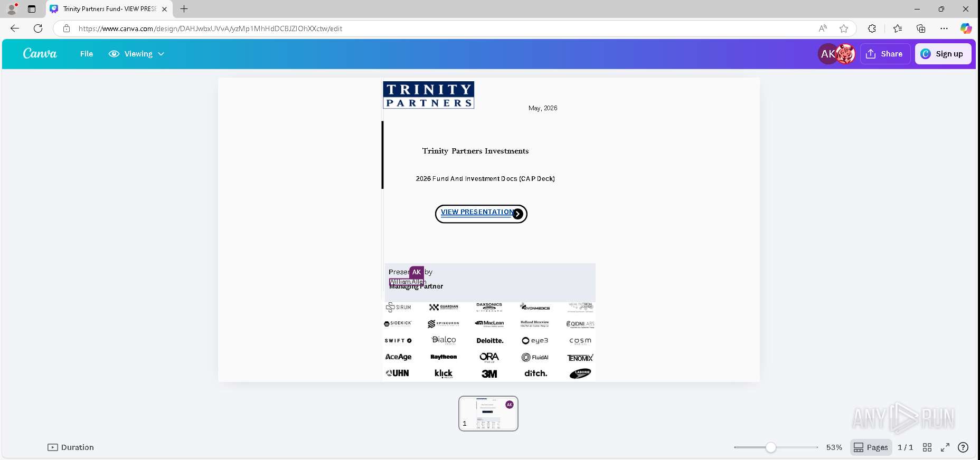
Task: Click the ditch. logo
Action: pyautogui.click(x=535, y=373)
